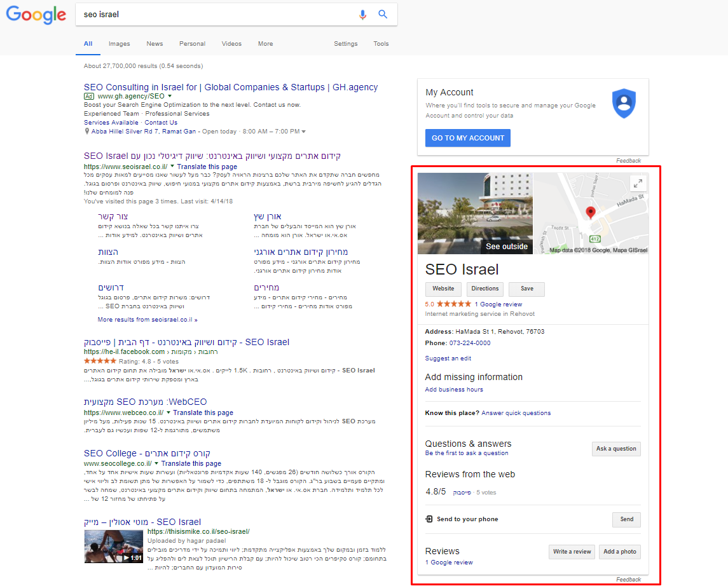Screen dimensions: 728x586
Task: Expand the map with the fullscreen icon
Action: click(x=638, y=183)
